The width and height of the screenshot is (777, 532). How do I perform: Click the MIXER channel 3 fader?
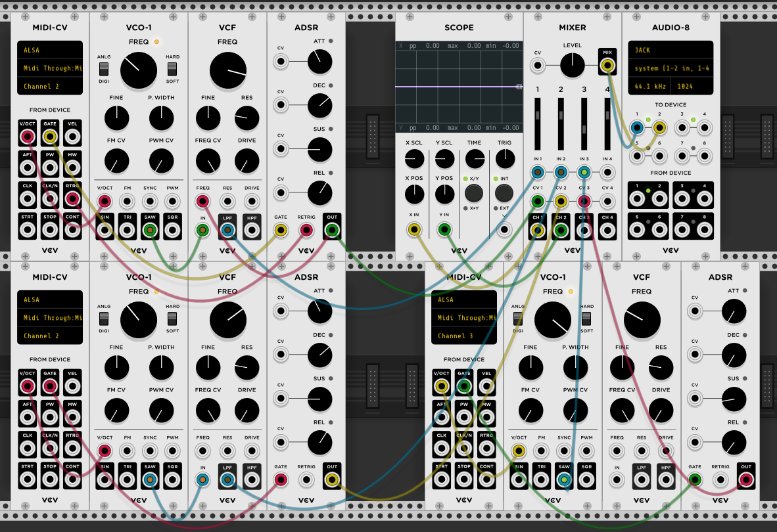point(584,123)
